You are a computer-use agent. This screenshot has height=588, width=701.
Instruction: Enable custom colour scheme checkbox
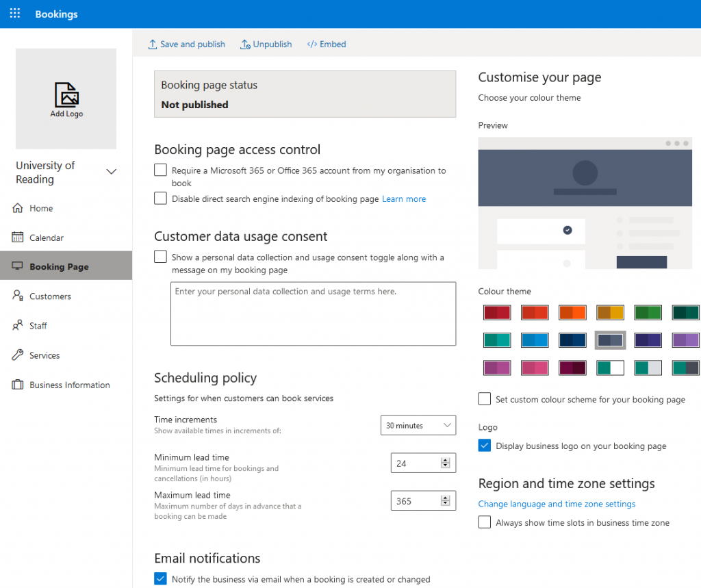[484, 399]
